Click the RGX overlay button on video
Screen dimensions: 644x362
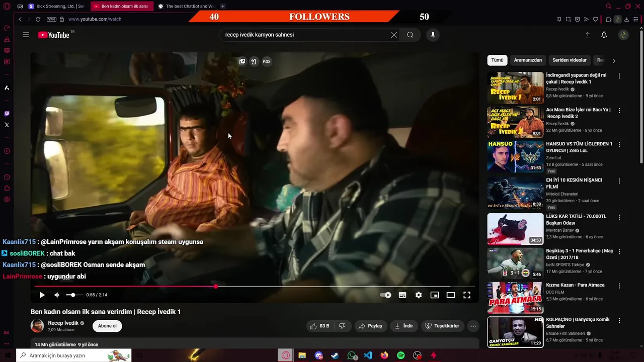[x=267, y=61]
